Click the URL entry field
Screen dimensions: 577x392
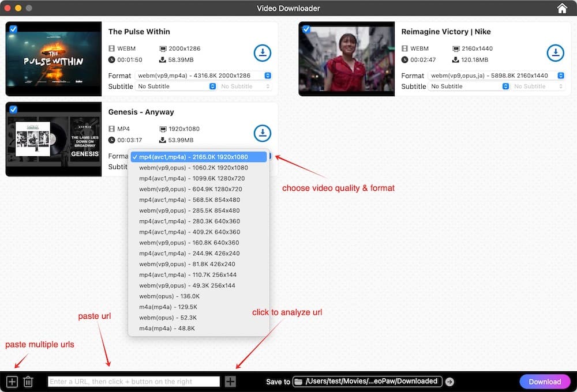(133, 381)
